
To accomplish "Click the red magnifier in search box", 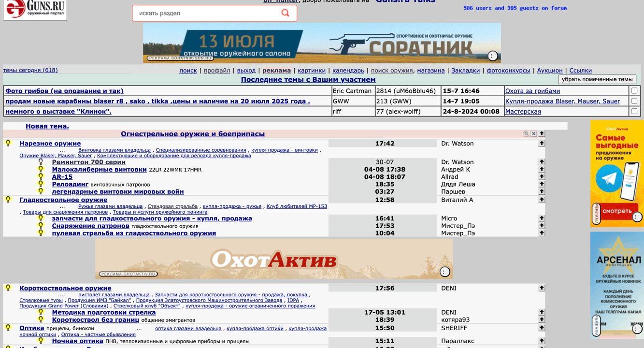I will coord(285,13).
